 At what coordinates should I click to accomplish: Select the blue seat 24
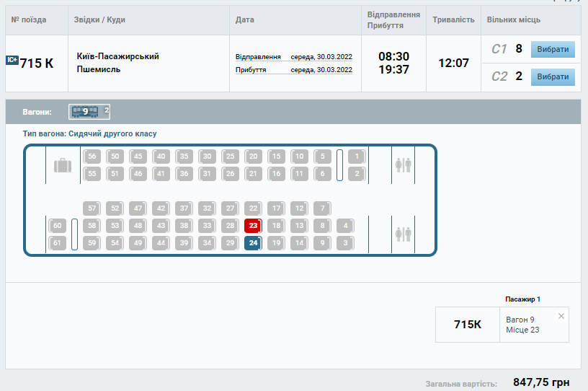point(253,243)
